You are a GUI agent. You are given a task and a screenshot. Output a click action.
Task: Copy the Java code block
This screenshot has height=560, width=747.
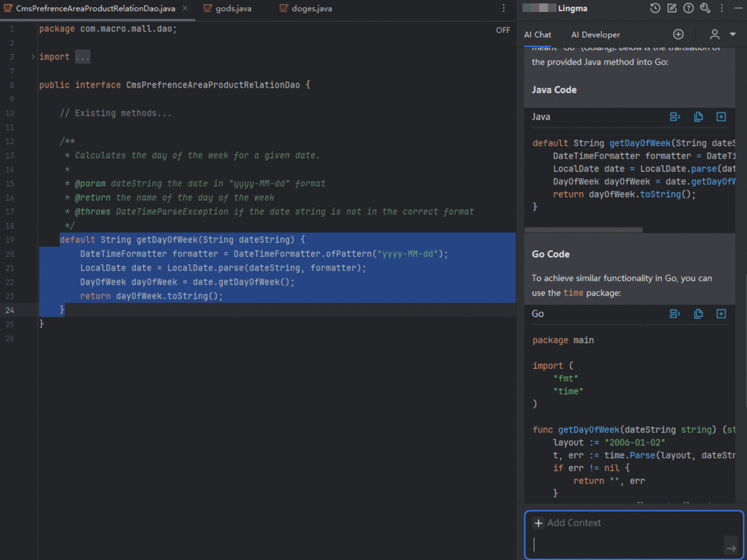pos(698,117)
